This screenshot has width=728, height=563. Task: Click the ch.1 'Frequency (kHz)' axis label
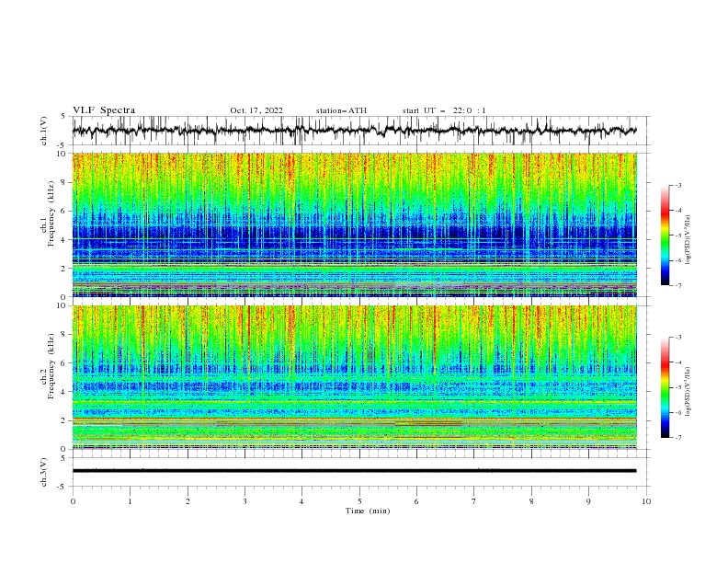click(51, 214)
